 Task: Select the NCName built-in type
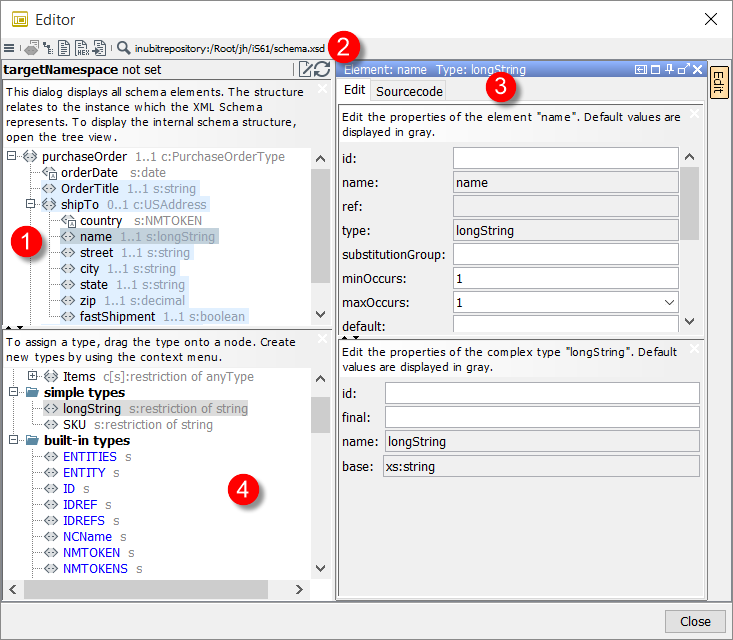(86, 537)
